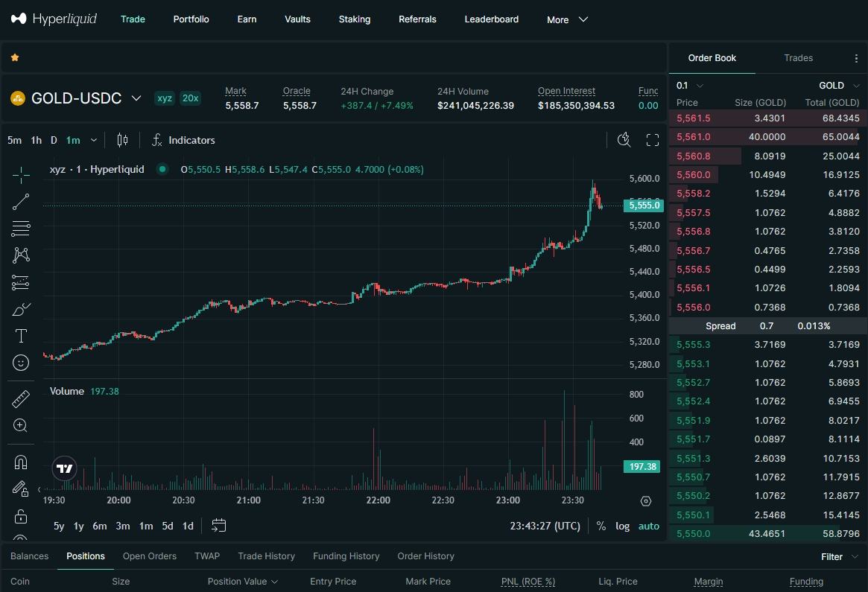The width and height of the screenshot is (868, 592).
Task: Select the crosshair cursor tool
Action: tap(20, 176)
